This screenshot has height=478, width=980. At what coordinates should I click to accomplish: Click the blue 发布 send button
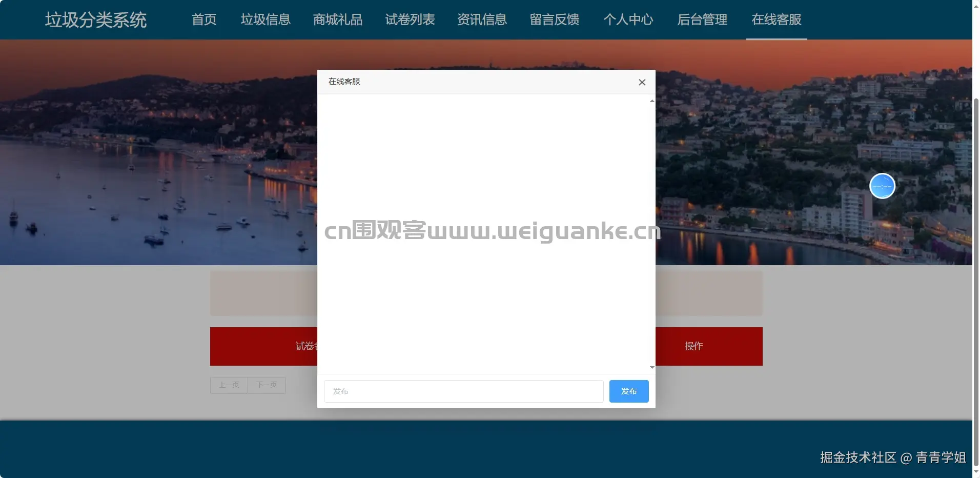click(629, 391)
